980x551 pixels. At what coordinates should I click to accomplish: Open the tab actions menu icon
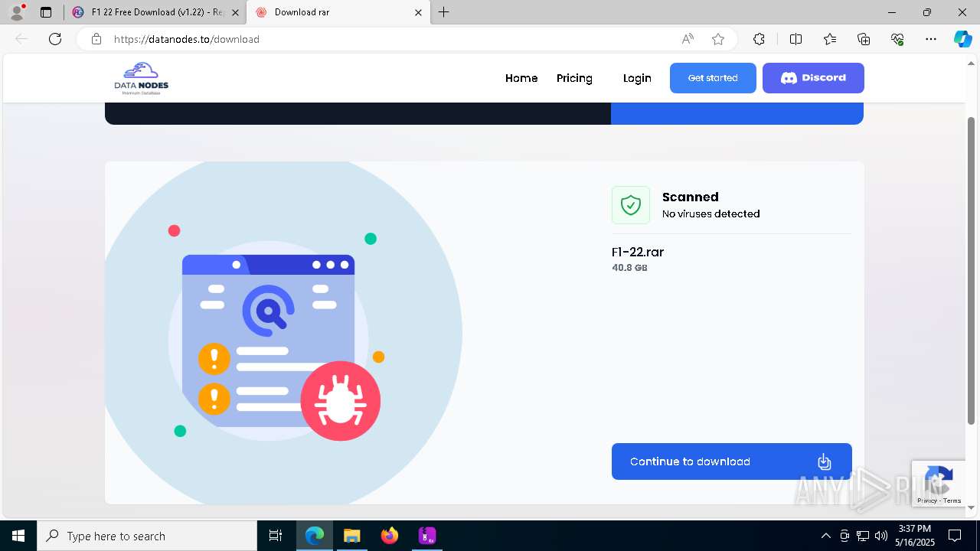click(46, 12)
